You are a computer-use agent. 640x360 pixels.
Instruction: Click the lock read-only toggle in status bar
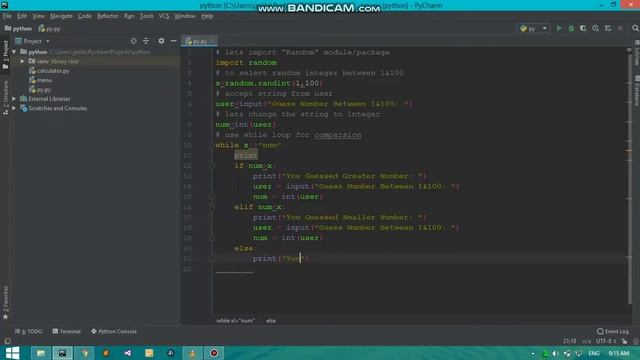(624, 341)
